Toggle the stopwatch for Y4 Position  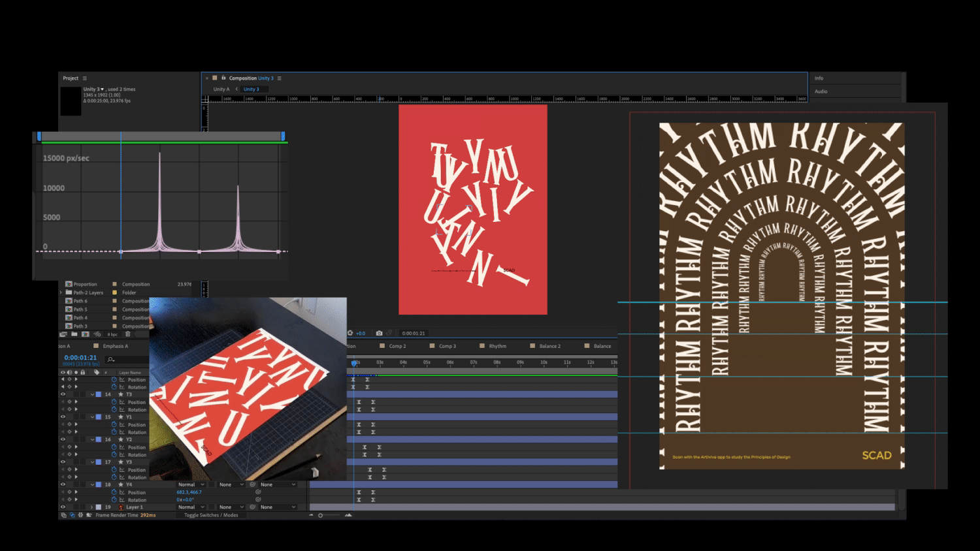pos(114,492)
